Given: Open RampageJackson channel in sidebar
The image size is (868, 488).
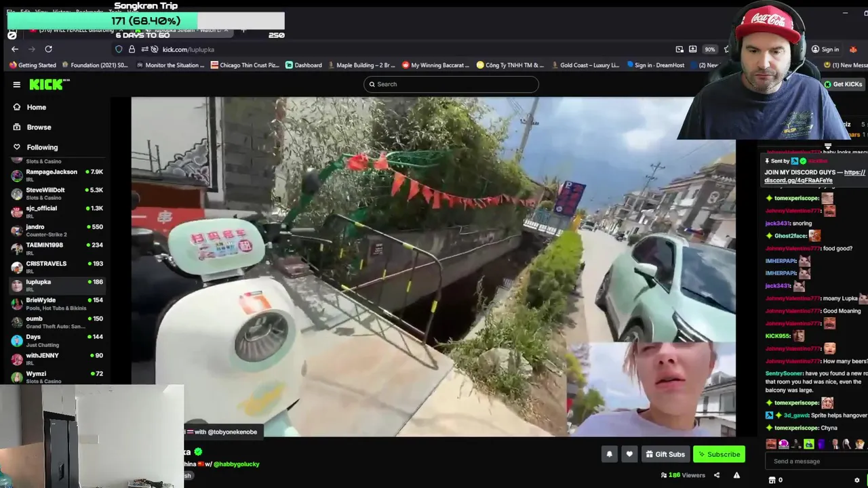Looking at the screenshot, I should pyautogui.click(x=57, y=176).
